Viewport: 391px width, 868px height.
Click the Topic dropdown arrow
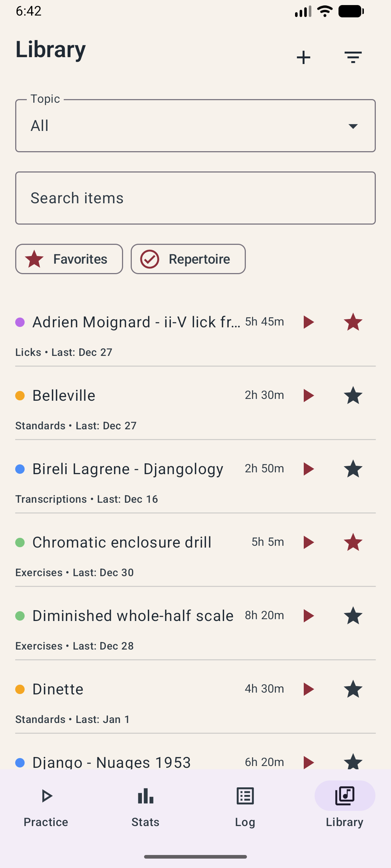353,126
